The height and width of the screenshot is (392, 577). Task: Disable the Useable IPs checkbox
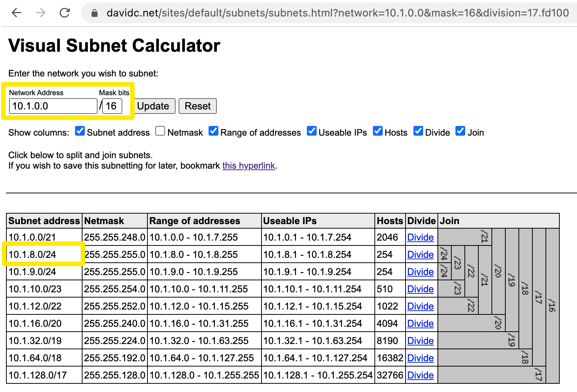tap(311, 131)
